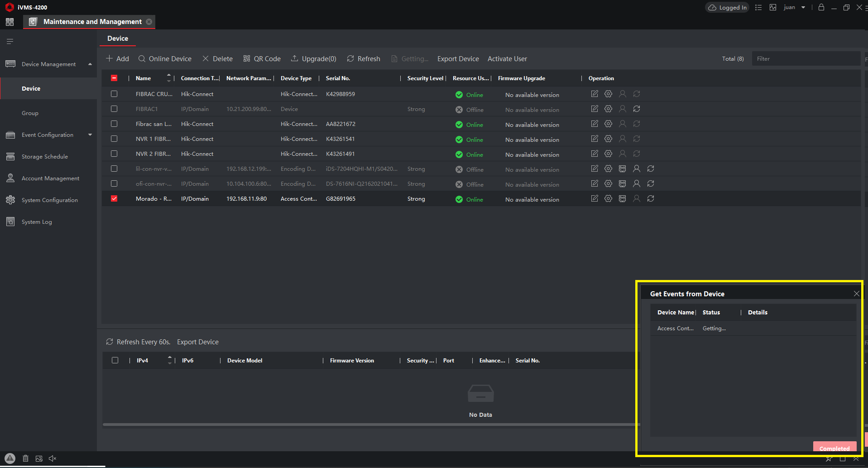This screenshot has height=468, width=868.
Task: Toggle select-all checkbox in online device table
Action: pyautogui.click(x=115, y=361)
